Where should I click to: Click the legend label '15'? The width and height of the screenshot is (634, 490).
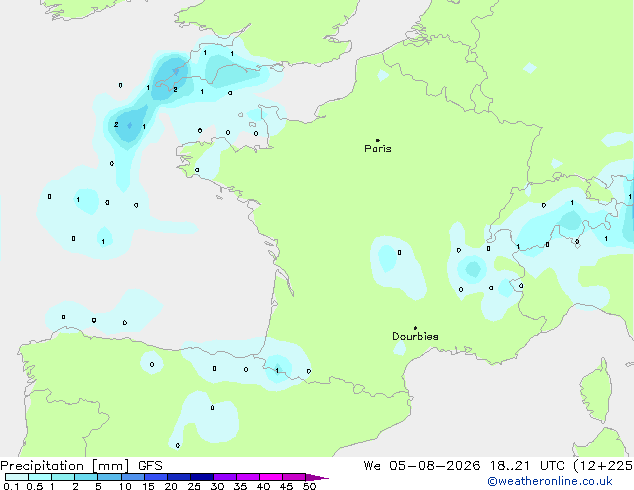(x=148, y=486)
